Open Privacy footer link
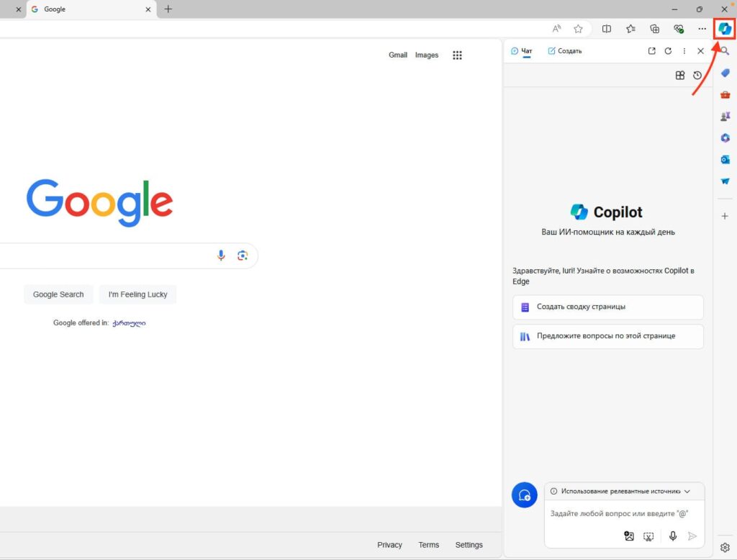 point(389,545)
